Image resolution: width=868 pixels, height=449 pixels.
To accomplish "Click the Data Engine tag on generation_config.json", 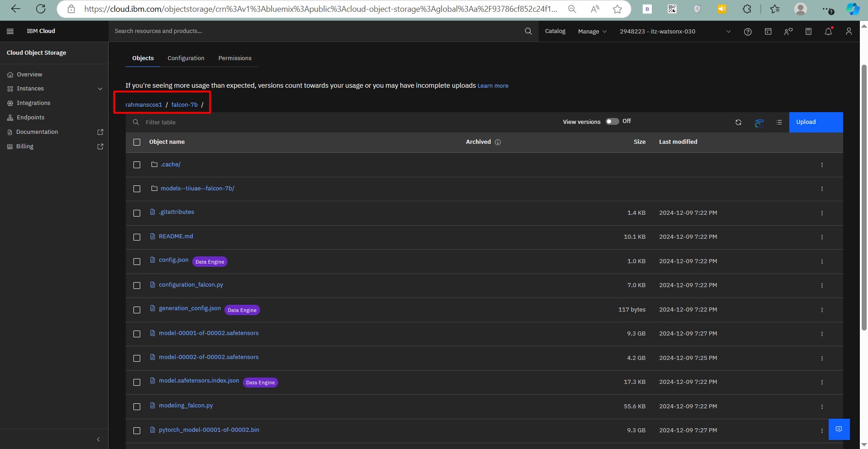I will [242, 310].
